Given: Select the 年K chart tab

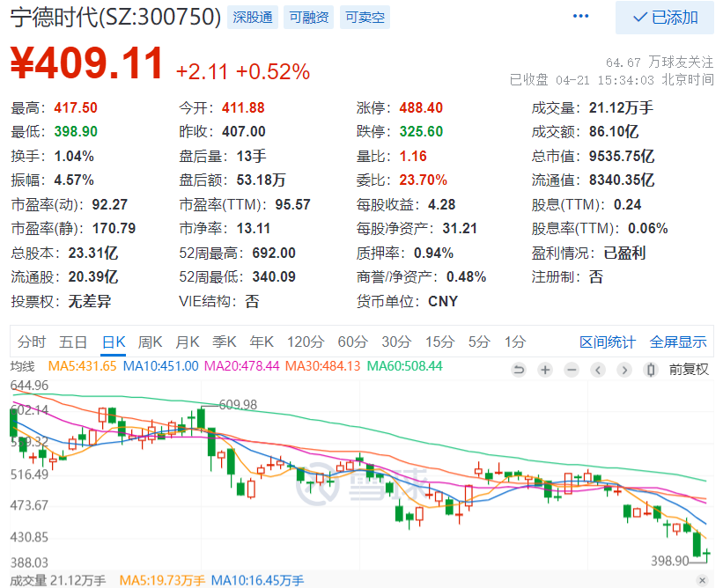Looking at the screenshot, I should 262,342.
